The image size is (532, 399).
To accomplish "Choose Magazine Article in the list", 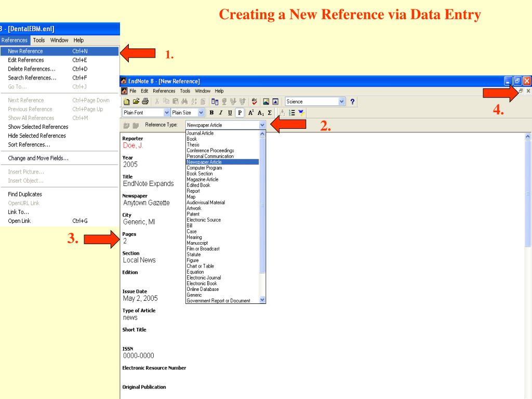I will [x=203, y=179].
